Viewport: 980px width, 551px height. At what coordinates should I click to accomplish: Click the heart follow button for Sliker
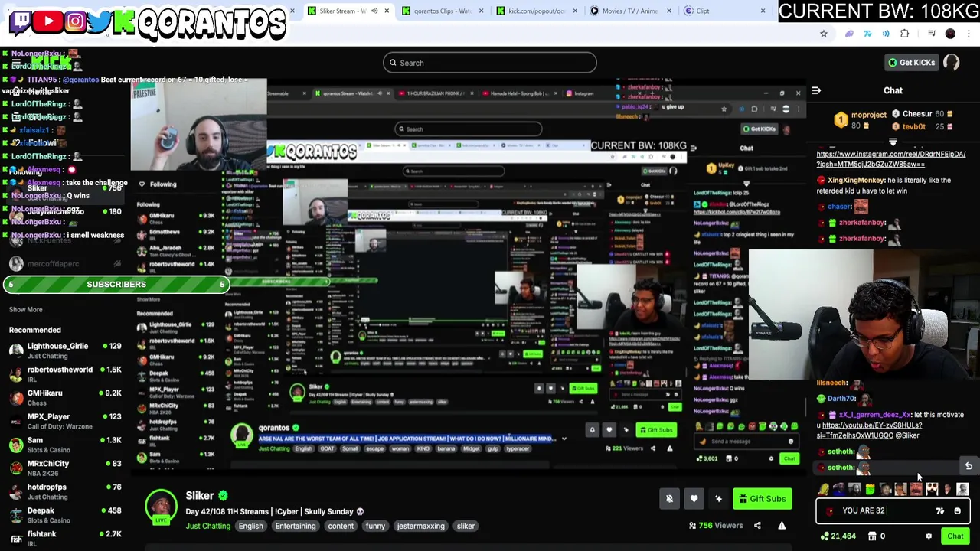pyautogui.click(x=694, y=499)
